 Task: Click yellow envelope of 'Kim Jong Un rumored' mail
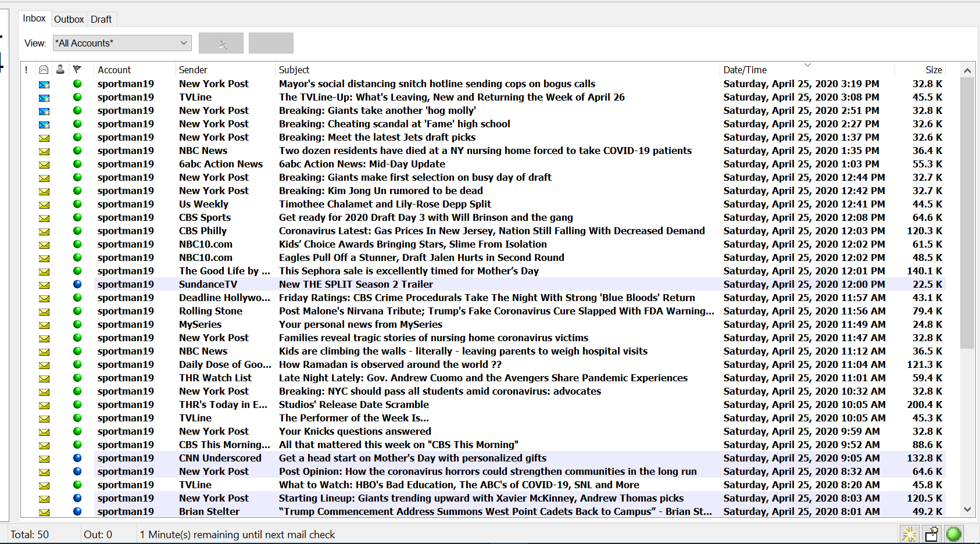pos(44,191)
